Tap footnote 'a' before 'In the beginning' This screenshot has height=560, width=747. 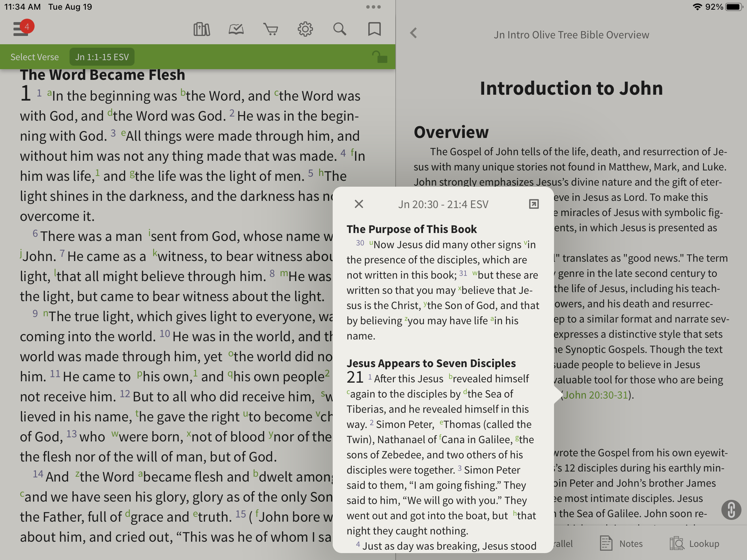[x=49, y=93]
